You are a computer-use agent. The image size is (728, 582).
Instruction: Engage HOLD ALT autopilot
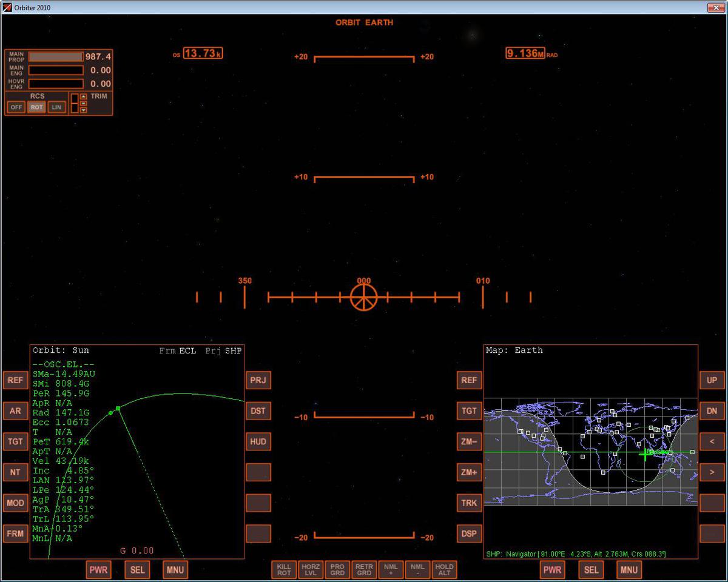click(x=444, y=570)
